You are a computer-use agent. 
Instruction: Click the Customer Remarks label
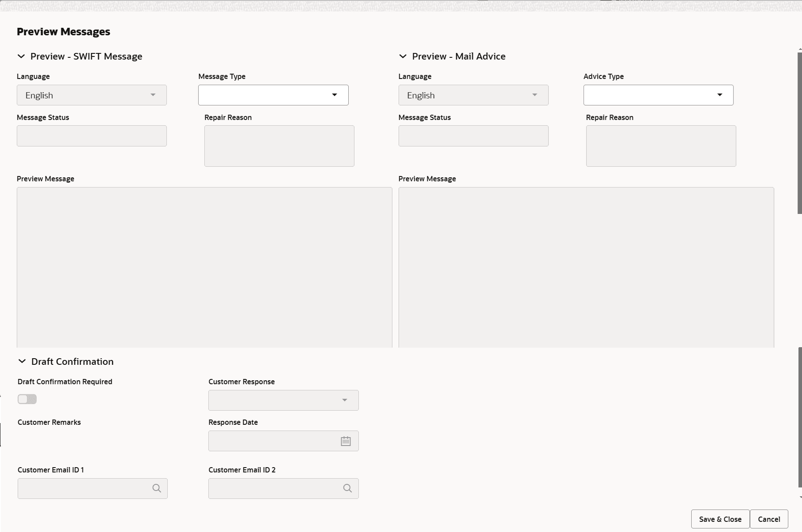(x=49, y=422)
